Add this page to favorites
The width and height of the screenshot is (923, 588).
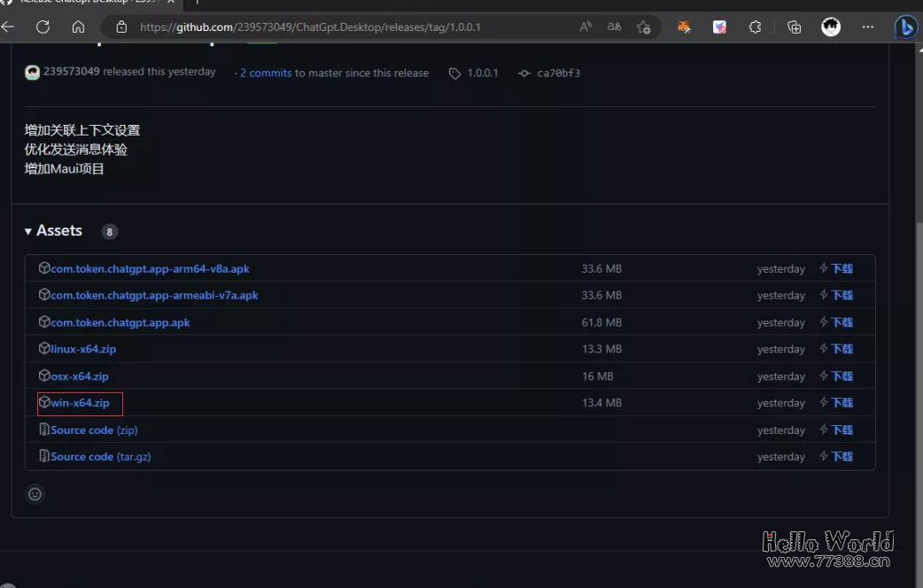coord(643,27)
